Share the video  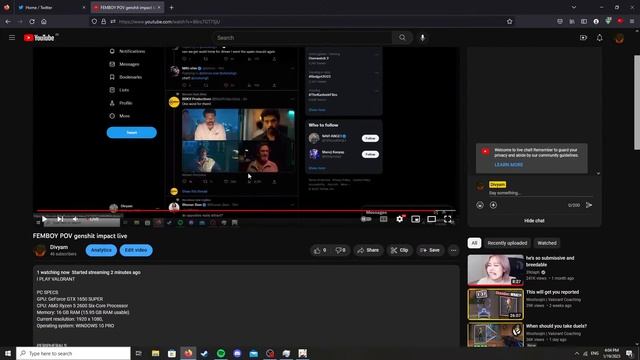click(368, 250)
